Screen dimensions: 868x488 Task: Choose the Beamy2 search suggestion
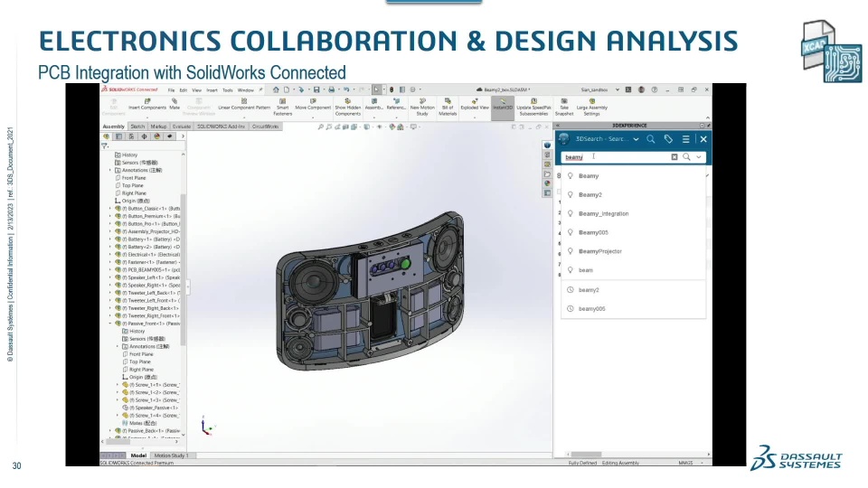(x=633, y=195)
